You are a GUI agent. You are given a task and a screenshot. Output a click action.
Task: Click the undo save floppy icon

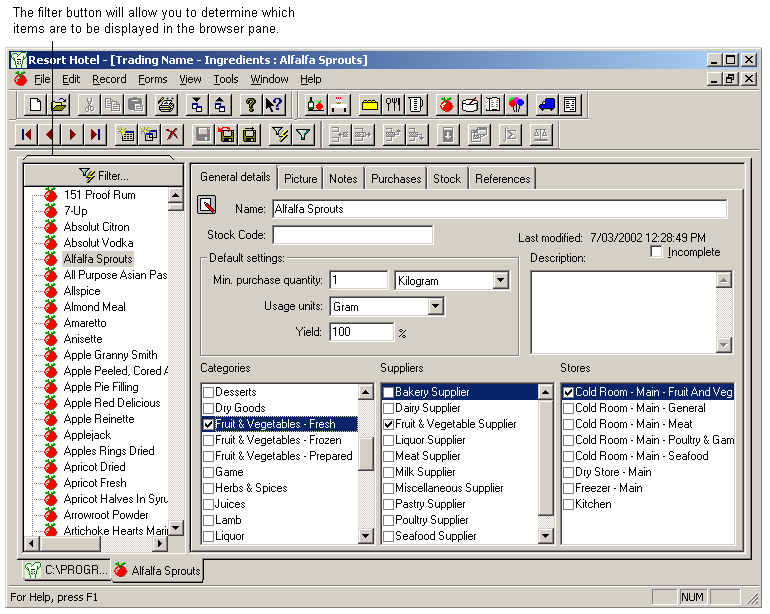226,135
